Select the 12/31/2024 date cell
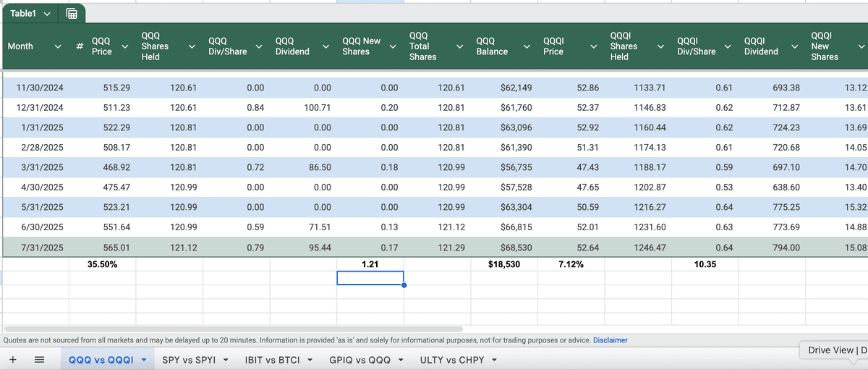 40,107
